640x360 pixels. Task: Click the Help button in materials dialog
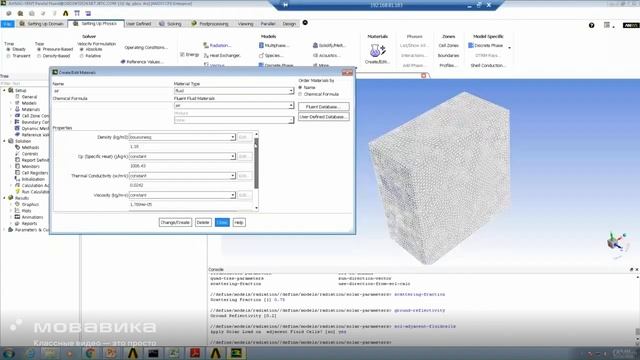[x=239, y=222]
